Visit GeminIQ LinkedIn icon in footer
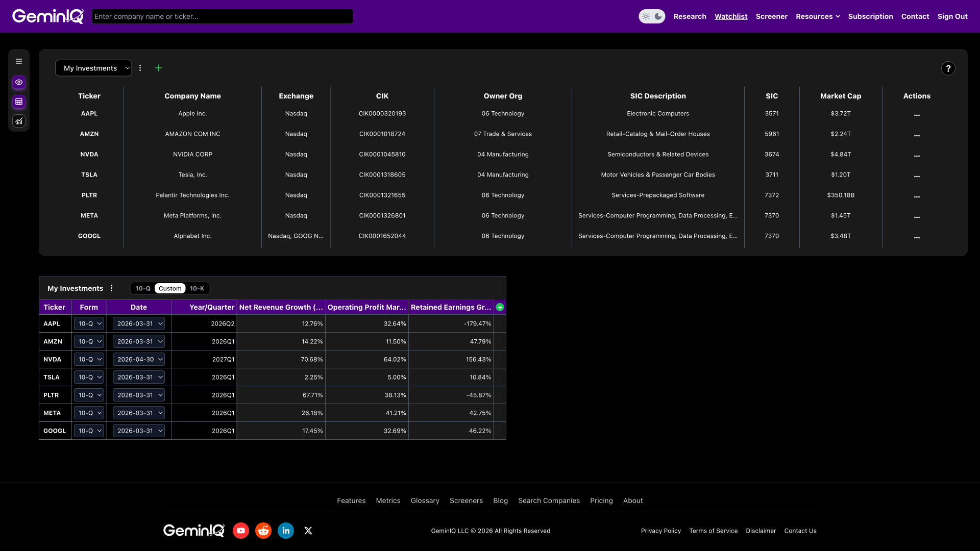Viewport: 980px width, 551px height. pos(286,531)
